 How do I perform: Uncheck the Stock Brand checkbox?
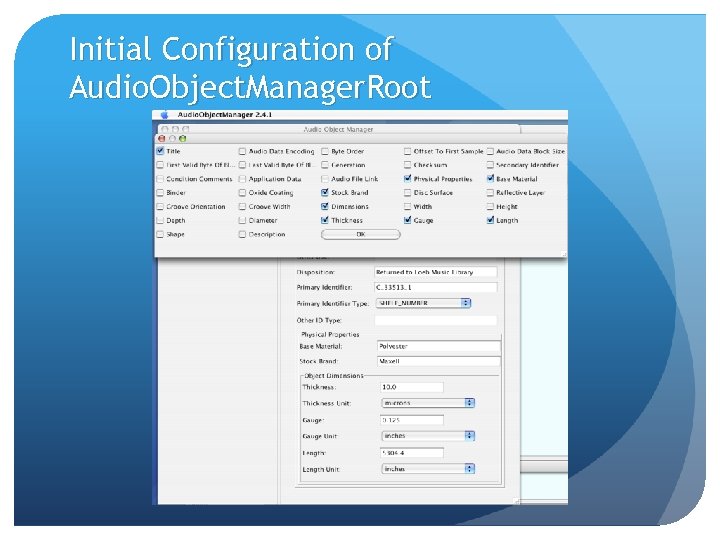coord(325,192)
